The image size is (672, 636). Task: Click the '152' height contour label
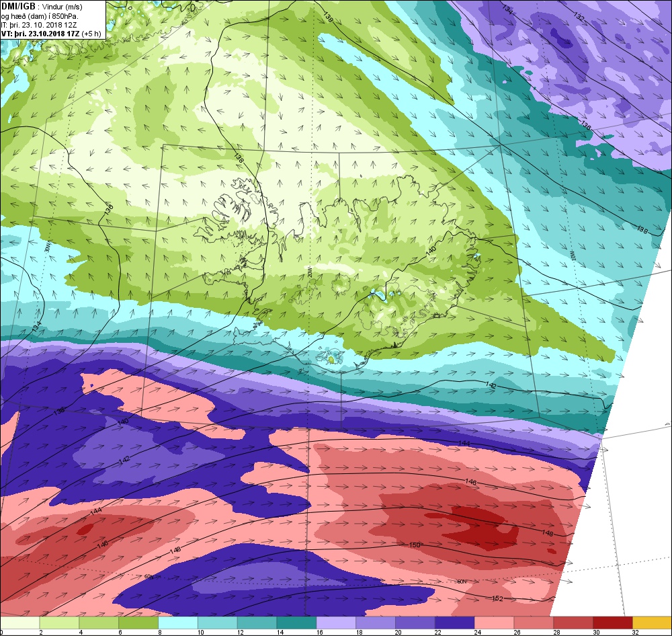(497, 598)
